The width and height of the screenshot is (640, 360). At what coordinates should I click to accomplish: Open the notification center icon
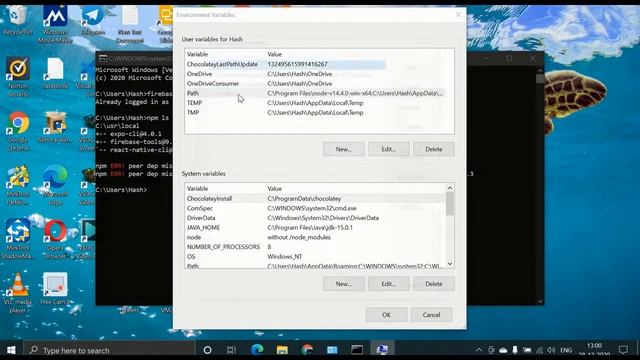tap(623, 350)
